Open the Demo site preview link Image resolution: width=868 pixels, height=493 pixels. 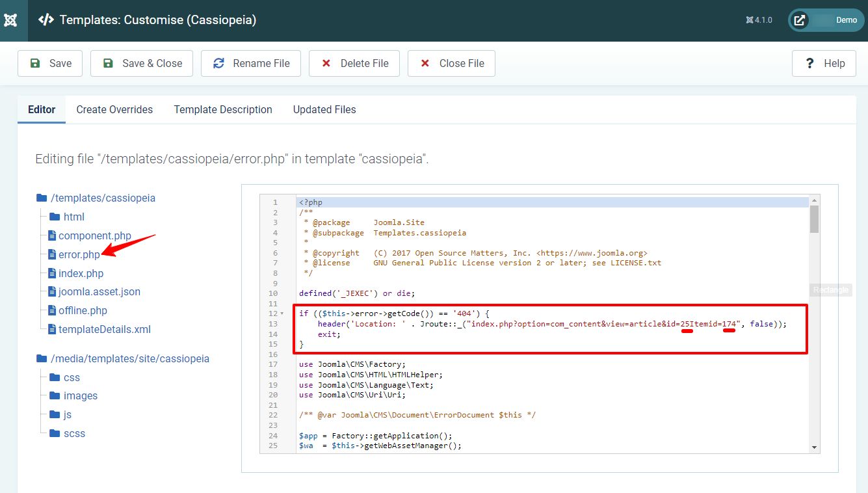[826, 20]
